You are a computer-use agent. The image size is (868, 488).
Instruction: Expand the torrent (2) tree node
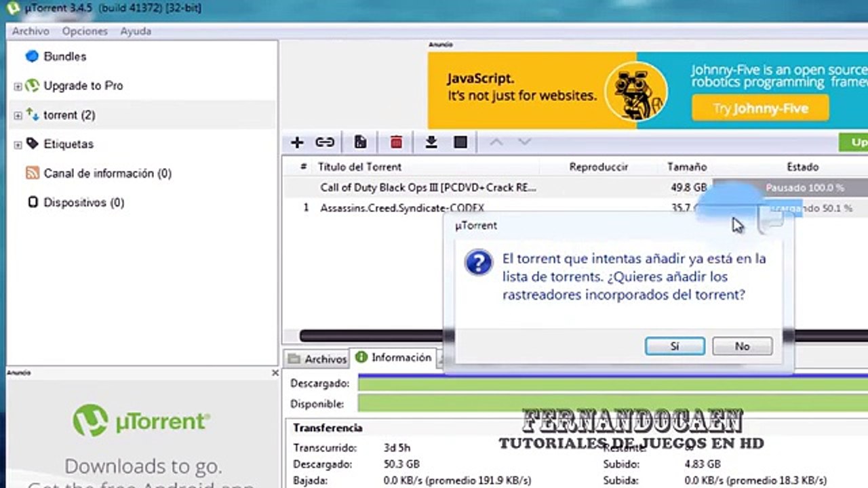tap(18, 116)
